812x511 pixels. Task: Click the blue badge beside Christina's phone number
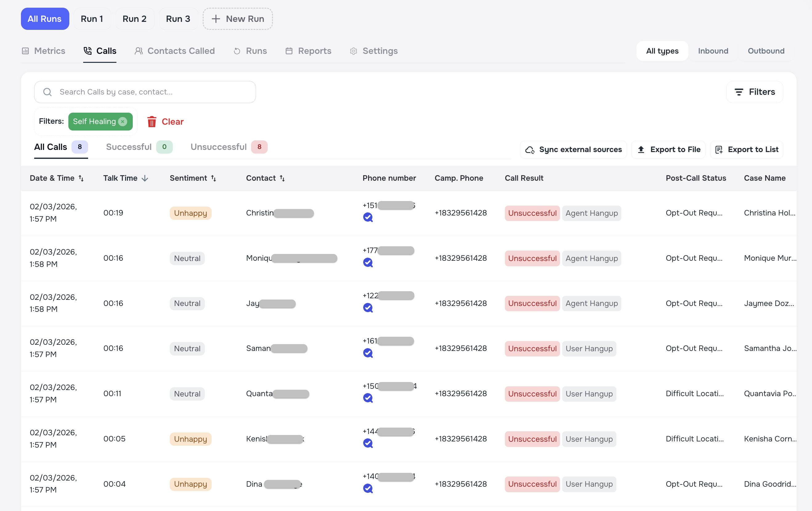pos(368,217)
